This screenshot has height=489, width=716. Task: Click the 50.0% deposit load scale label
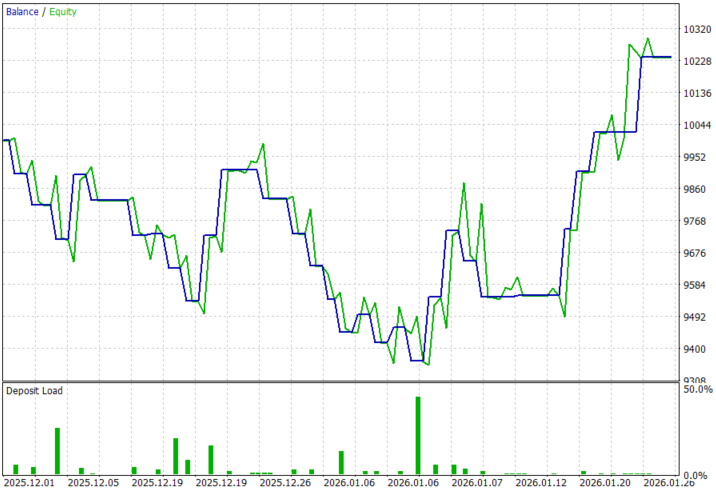tap(698, 389)
